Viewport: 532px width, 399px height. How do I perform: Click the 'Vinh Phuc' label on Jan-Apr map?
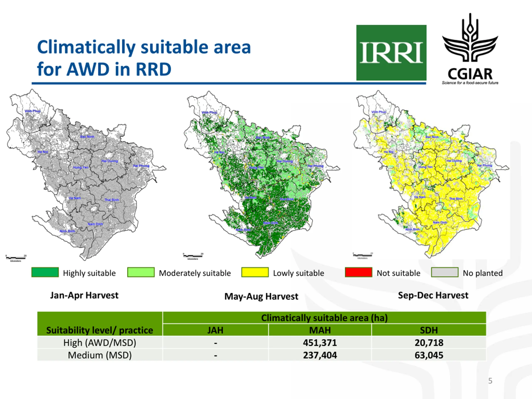pyautogui.click(x=32, y=111)
